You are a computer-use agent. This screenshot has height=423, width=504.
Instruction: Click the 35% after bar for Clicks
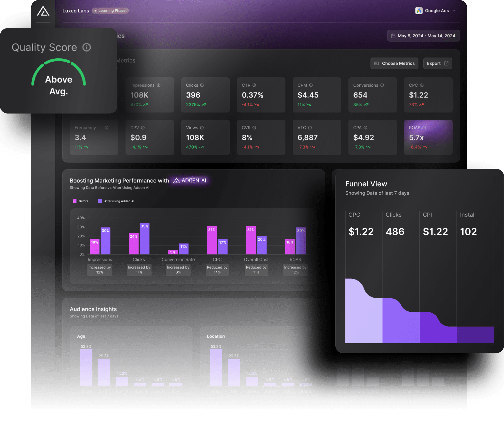pos(145,238)
